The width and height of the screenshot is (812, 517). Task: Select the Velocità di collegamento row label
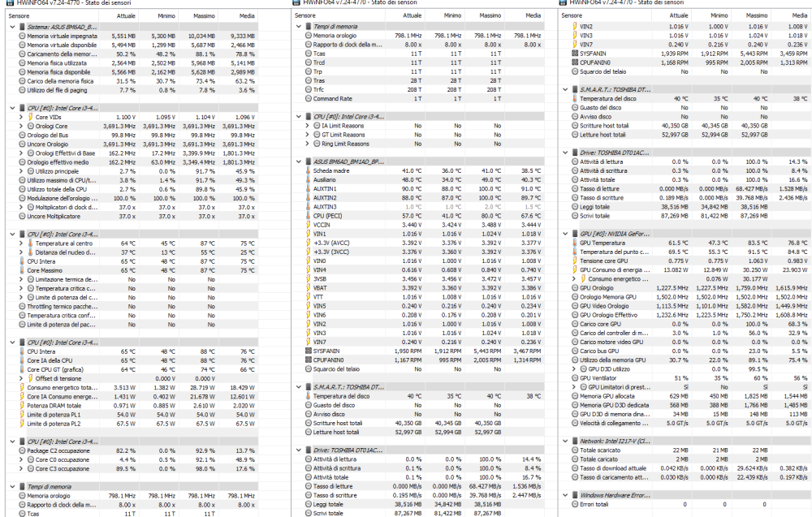coord(614,424)
